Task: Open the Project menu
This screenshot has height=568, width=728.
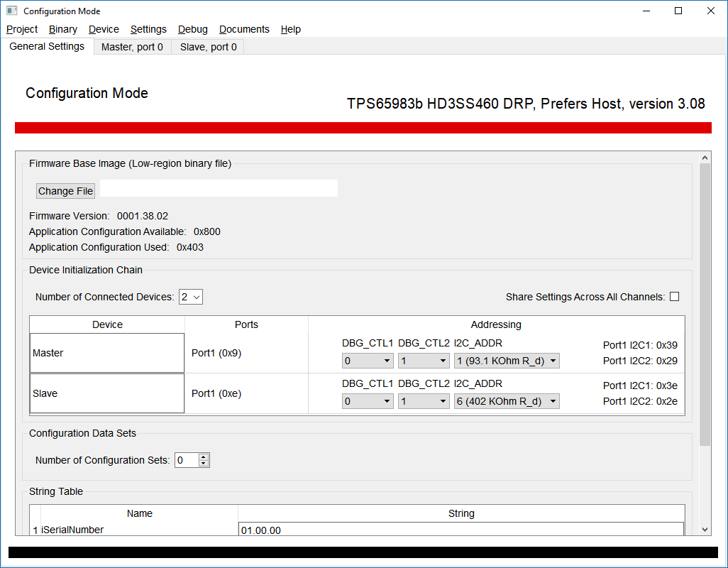Action: click(22, 29)
